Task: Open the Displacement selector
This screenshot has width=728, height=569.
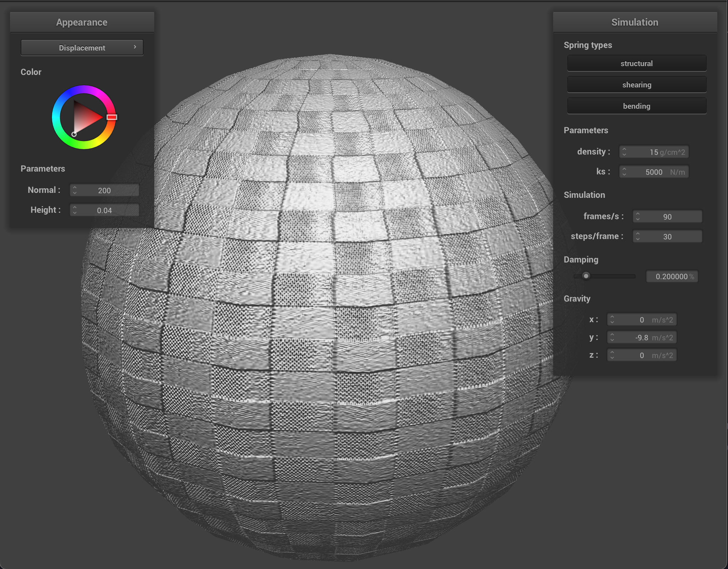Action: pos(82,47)
